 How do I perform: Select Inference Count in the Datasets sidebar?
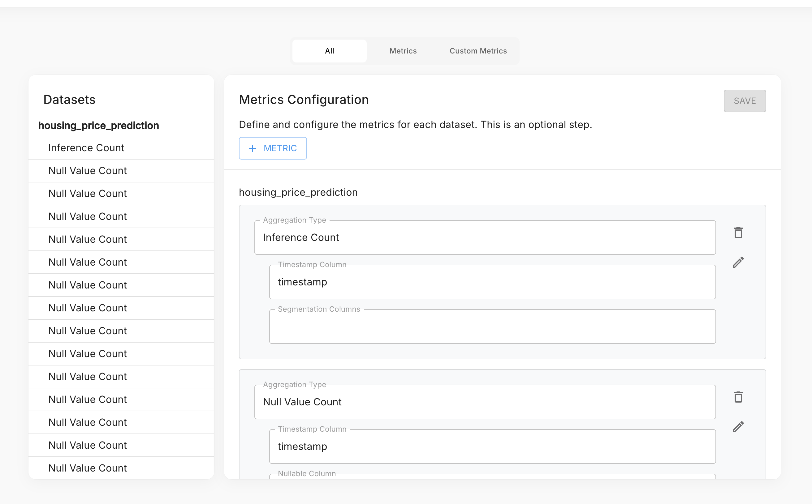click(121, 148)
